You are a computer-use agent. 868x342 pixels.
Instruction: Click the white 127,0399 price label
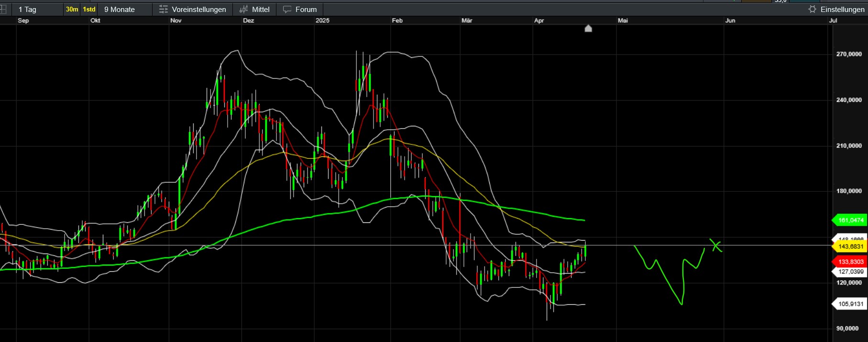(850, 272)
